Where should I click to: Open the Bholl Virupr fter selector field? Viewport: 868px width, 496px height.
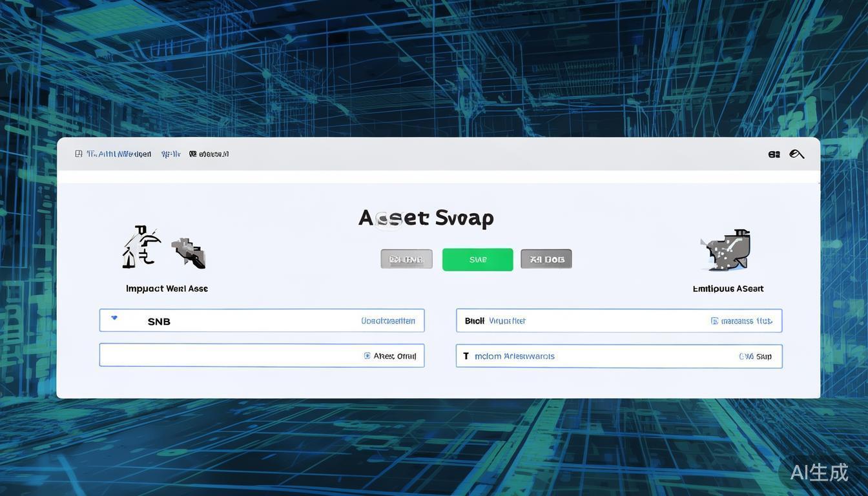pos(581,321)
